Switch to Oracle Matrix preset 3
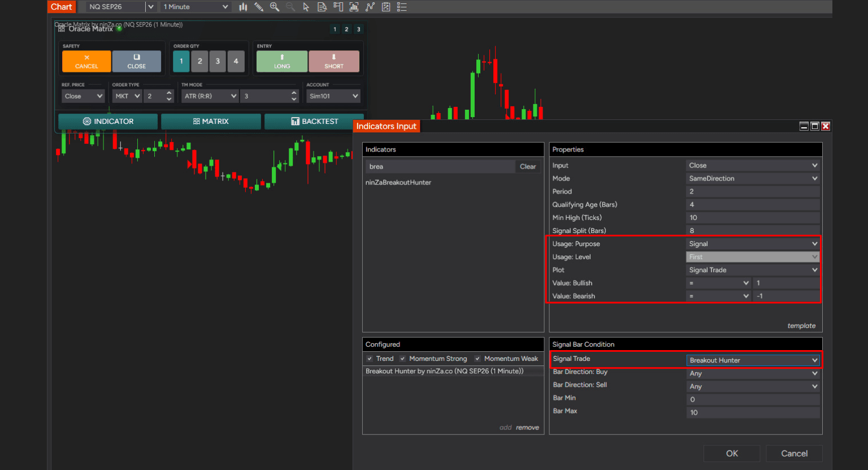This screenshot has height=470, width=868. tap(358, 29)
